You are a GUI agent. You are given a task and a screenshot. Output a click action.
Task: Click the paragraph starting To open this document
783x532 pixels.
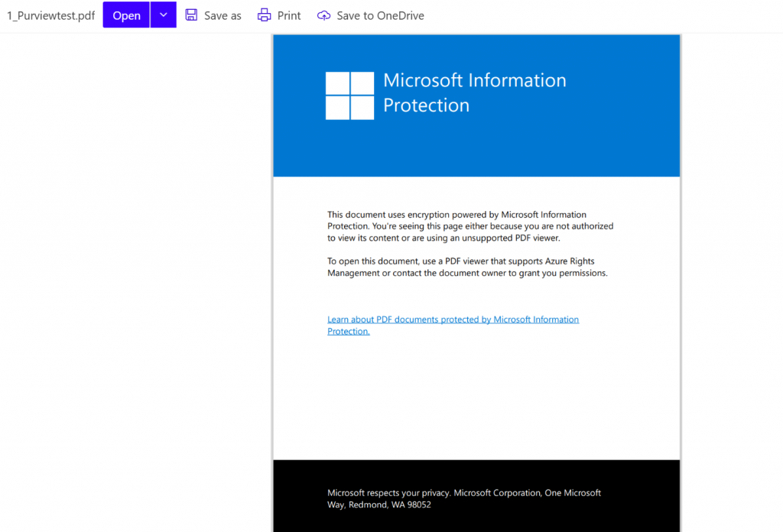466,268
